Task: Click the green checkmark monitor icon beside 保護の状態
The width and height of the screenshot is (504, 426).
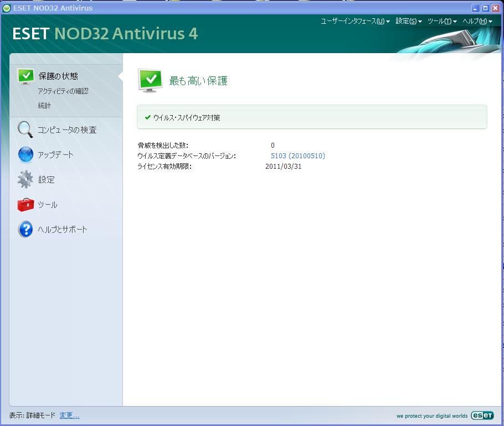Action: click(25, 76)
